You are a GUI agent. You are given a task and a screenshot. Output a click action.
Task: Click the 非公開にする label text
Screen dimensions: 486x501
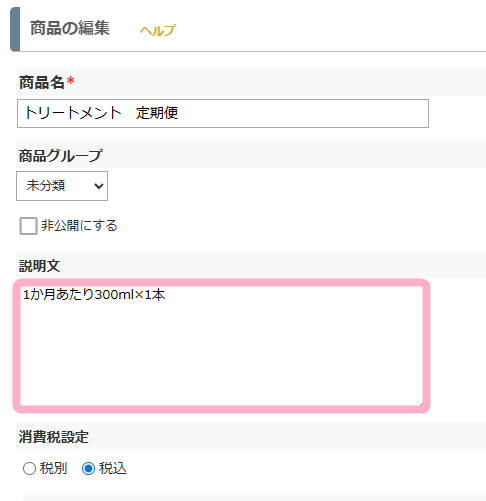coord(79,226)
